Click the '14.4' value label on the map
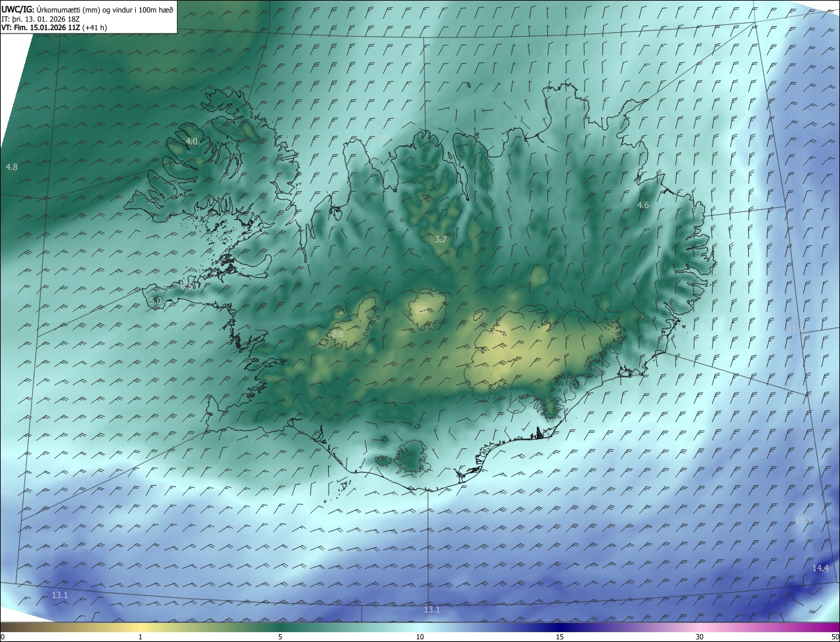 pos(821,568)
